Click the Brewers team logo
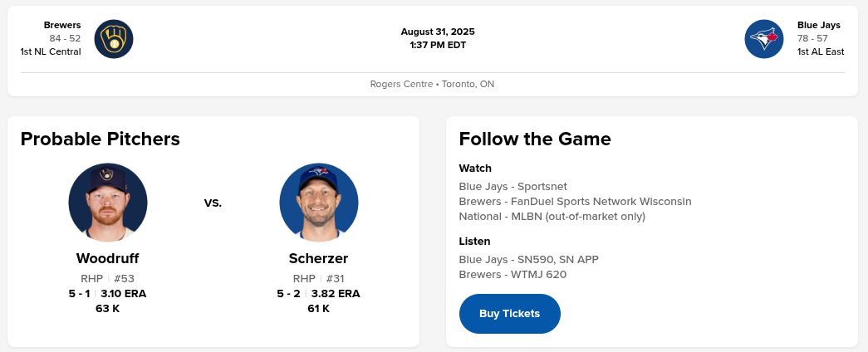The height and width of the screenshot is (352, 868). click(114, 39)
